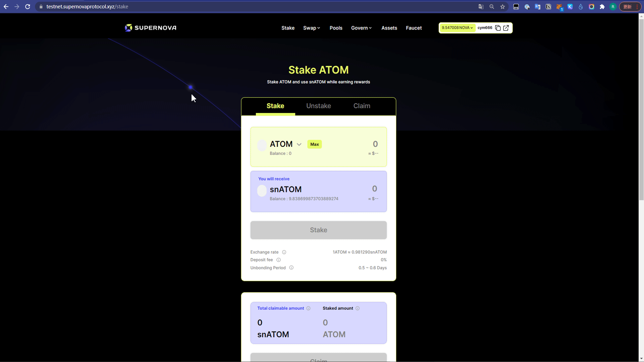The height and width of the screenshot is (362, 644).
Task: Click the yellow Max button
Action: pos(314,144)
